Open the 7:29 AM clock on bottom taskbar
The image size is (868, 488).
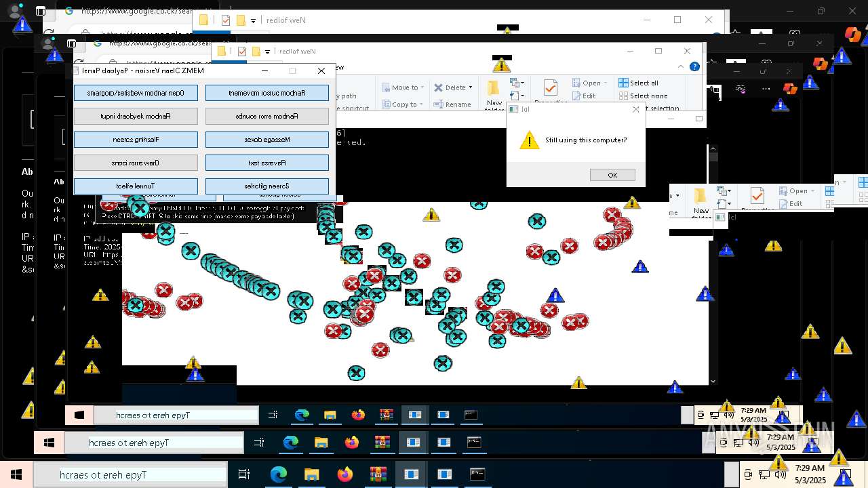point(810,474)
